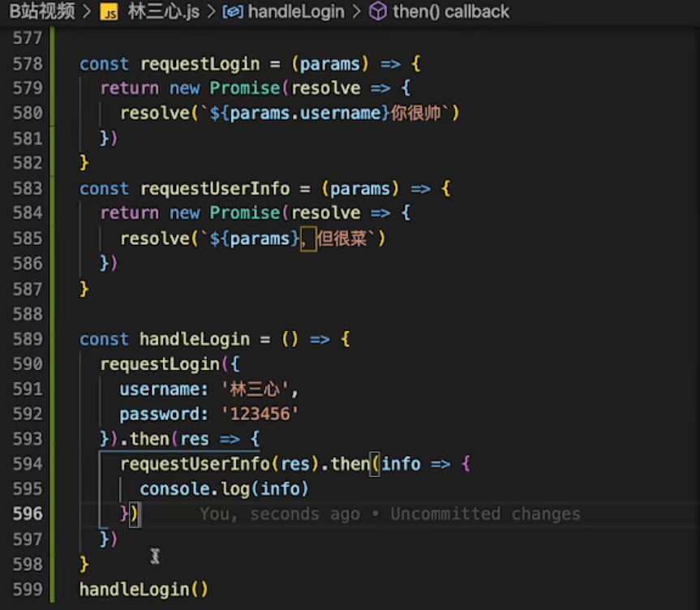Image resolution: width=700 pixels, height=610 pixels.
Task: Click the handleLogin variable symbol icon
Action: (233, 11)
